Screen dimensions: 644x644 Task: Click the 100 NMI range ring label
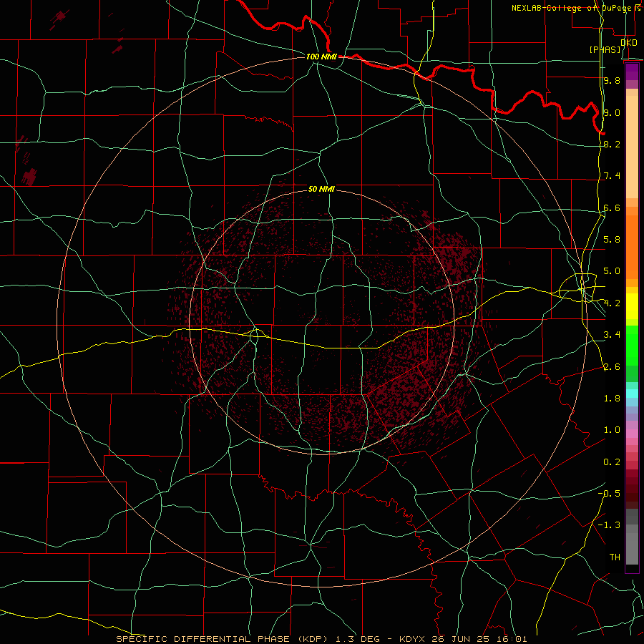(321, 57)
